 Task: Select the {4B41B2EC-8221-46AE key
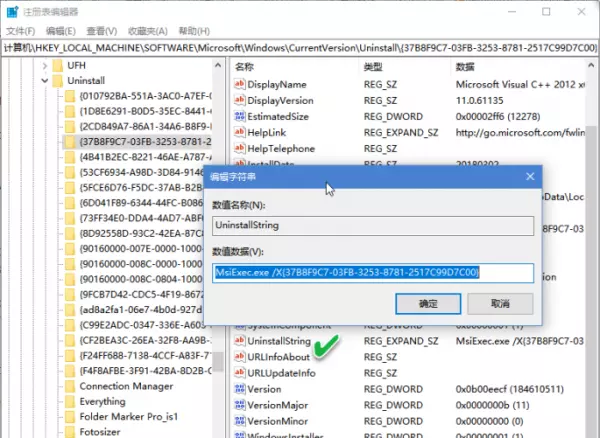[x=145, y=157]
